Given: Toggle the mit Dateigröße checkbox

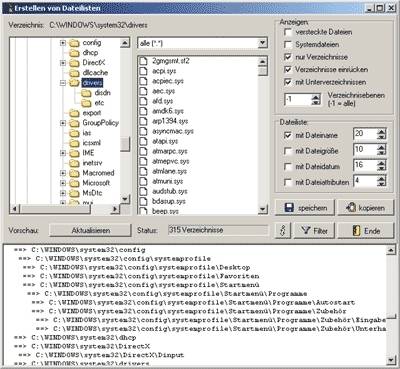Looking at the screenshot, I should coord(288,151).
